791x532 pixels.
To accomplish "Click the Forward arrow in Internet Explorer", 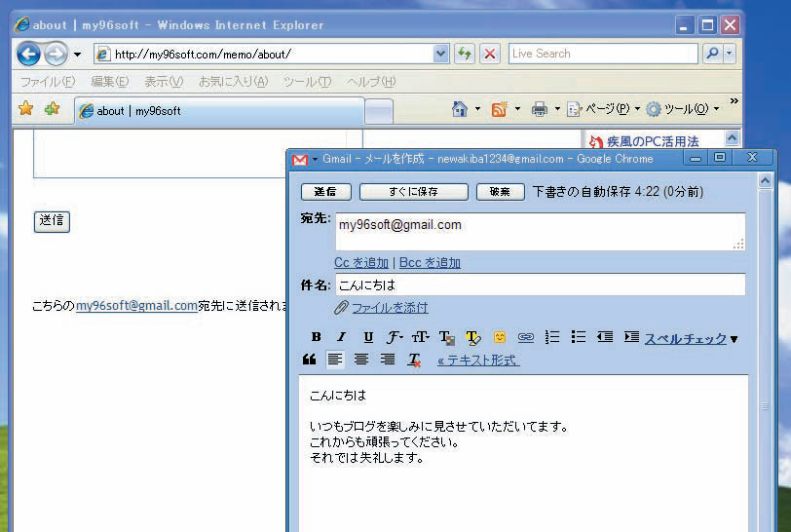I will (56, 54).
